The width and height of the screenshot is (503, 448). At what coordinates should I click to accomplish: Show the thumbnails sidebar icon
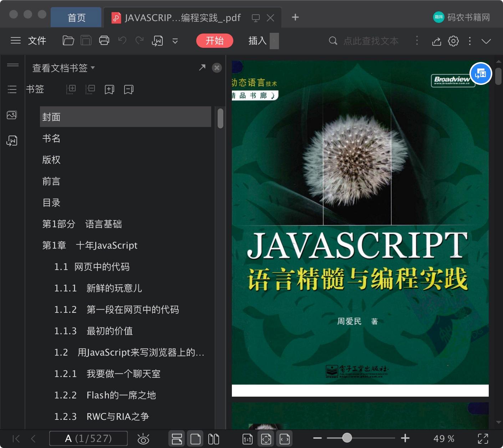[12, 115]
